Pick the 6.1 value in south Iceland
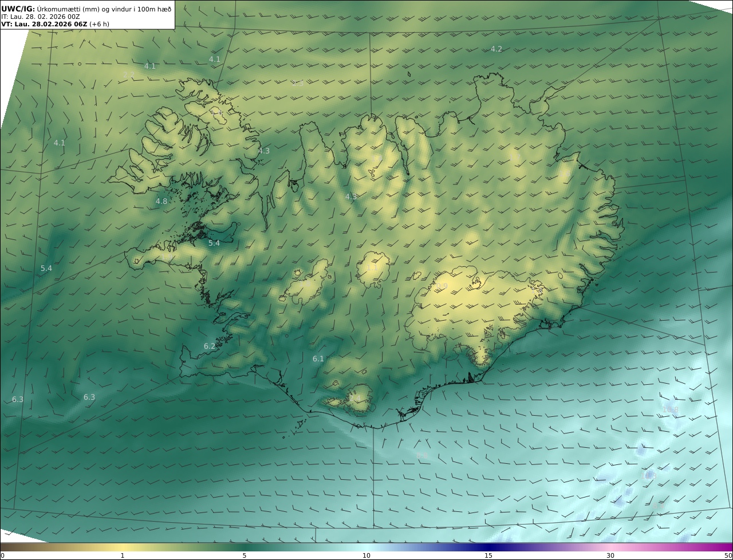 point(318,359)
